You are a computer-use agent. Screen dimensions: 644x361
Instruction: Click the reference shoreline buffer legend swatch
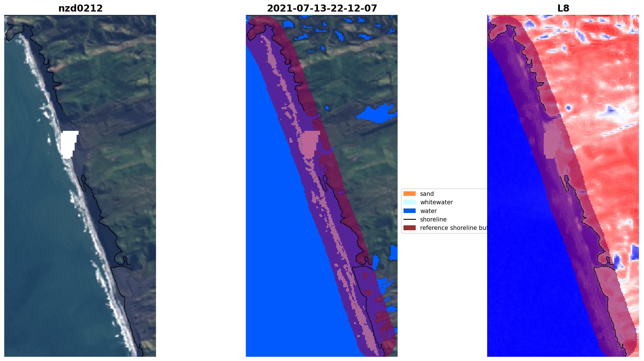(x=409, y=228)
